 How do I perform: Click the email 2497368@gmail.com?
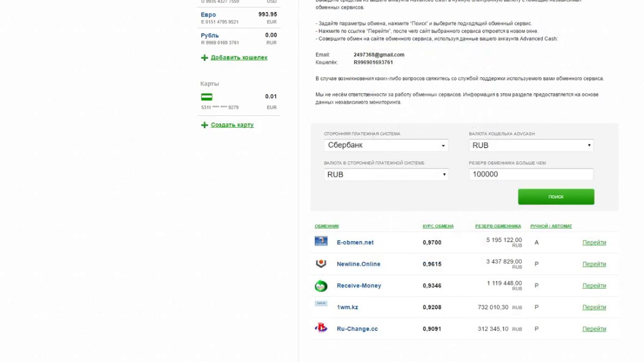tap(379, 55)
